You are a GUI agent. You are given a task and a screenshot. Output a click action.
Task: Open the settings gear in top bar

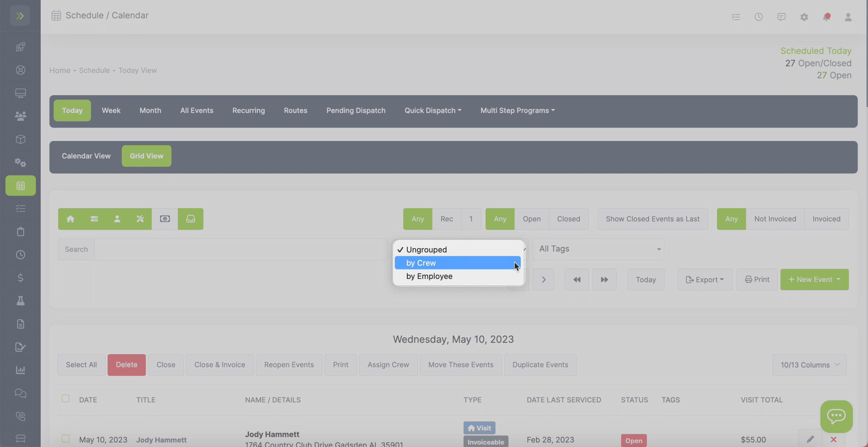click(x=804, y=17)
